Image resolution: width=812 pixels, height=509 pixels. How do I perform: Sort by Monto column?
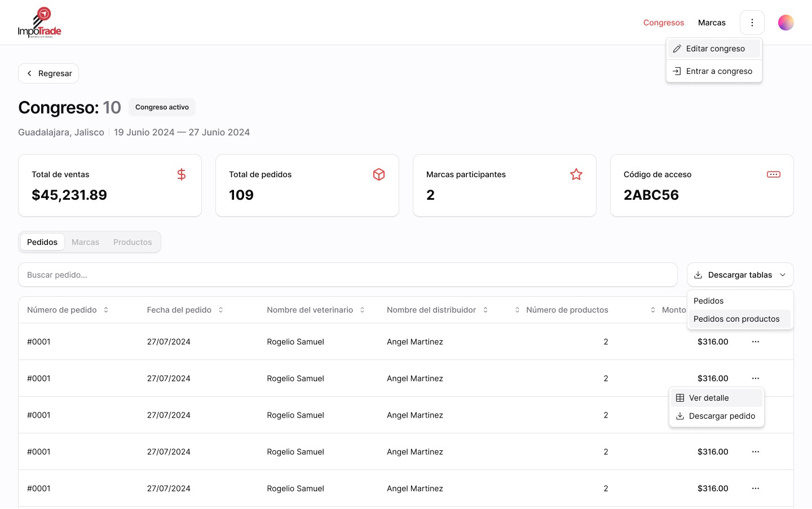click(x=653, y=310)
